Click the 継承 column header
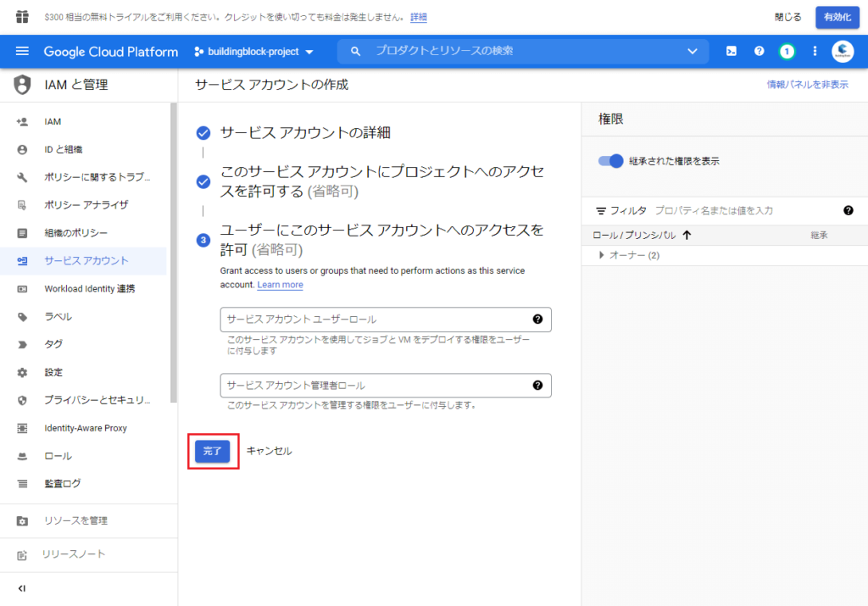 819,236
